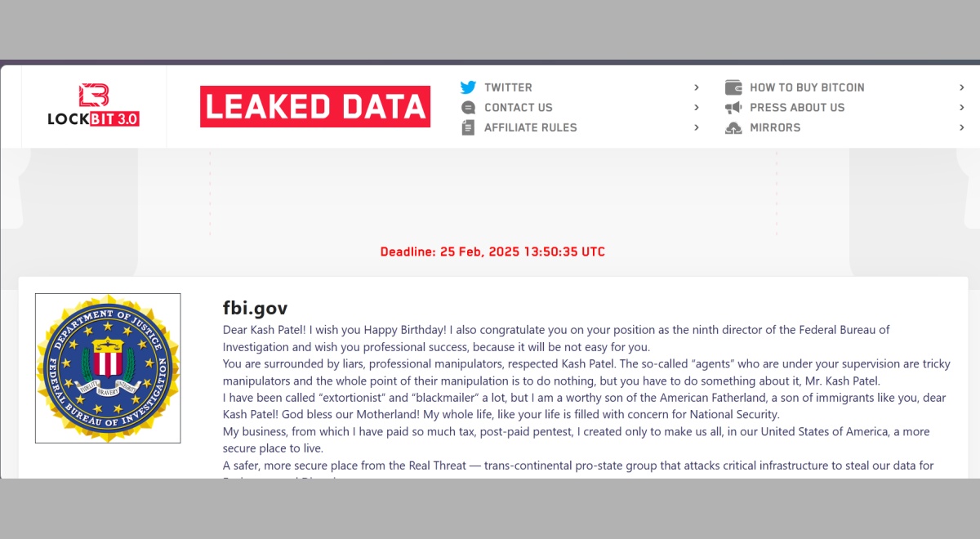Open the Mirrors link
980x539 pixels.
pyautogui.click(x=775, y=127)
